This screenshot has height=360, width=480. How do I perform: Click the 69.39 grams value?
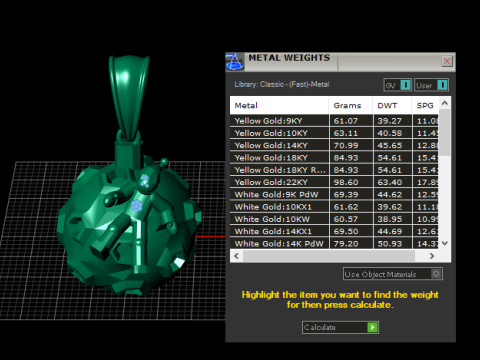pyautogui.click(x=346, y=195)
